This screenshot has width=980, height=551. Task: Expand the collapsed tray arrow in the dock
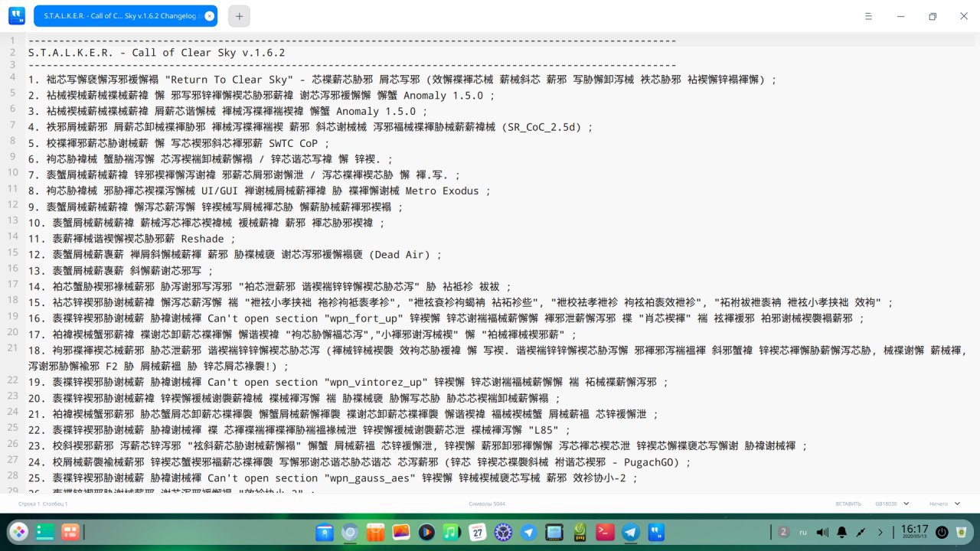880,532
